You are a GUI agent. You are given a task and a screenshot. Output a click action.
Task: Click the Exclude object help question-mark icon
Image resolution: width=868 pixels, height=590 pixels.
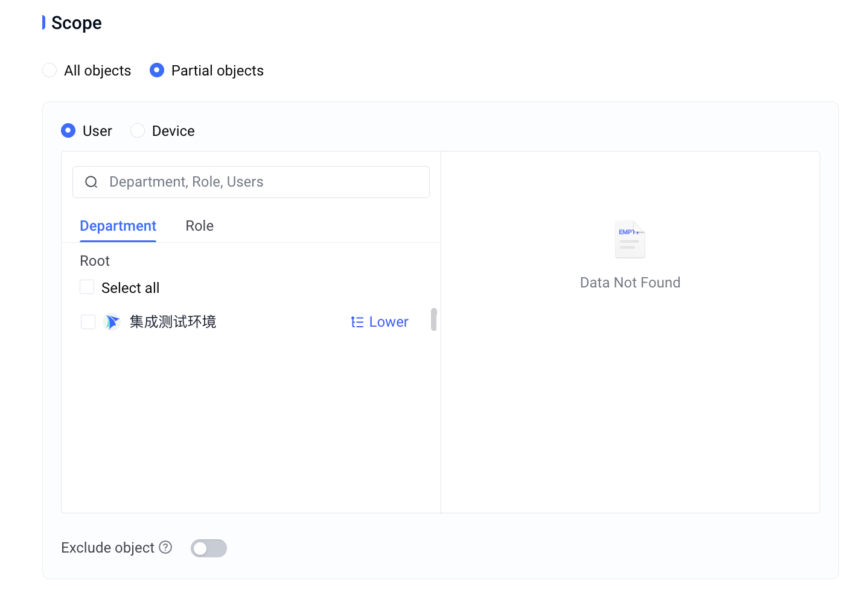tap(165, 547)
